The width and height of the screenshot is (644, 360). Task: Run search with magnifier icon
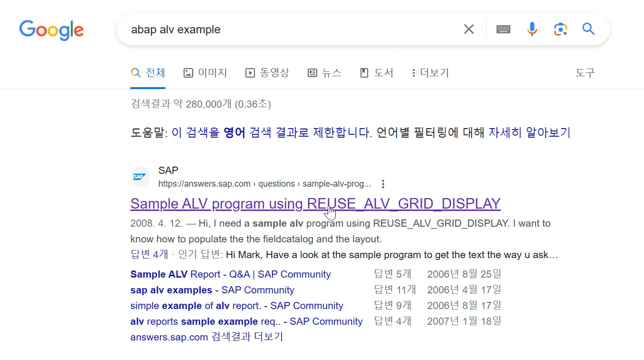[589, 29]
